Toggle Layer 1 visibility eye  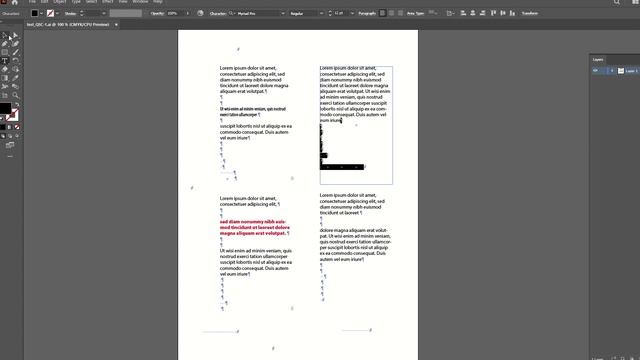tap(595, 71)
